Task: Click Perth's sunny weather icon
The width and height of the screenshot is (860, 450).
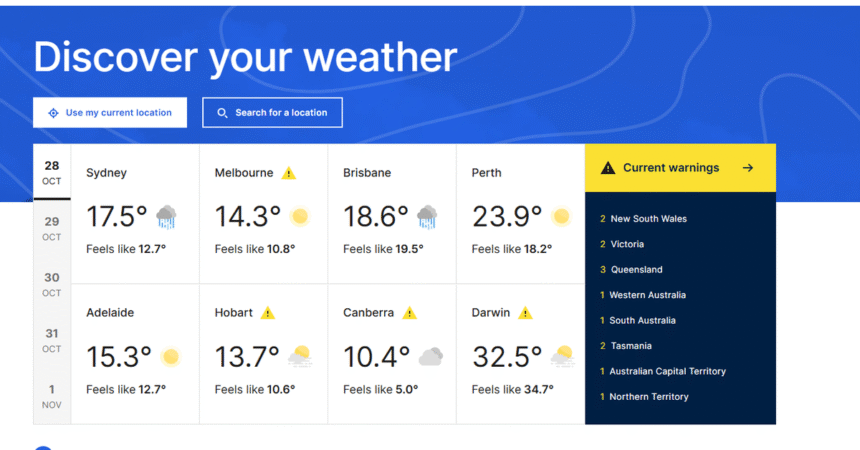Action: click(x=561, y=216)
